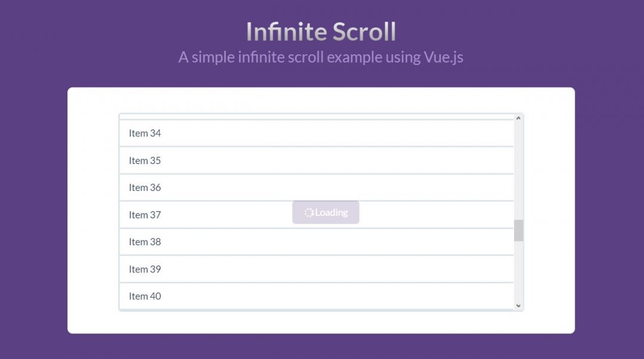
Task: Click the Loading indicator badge
Action: [326, 212]
